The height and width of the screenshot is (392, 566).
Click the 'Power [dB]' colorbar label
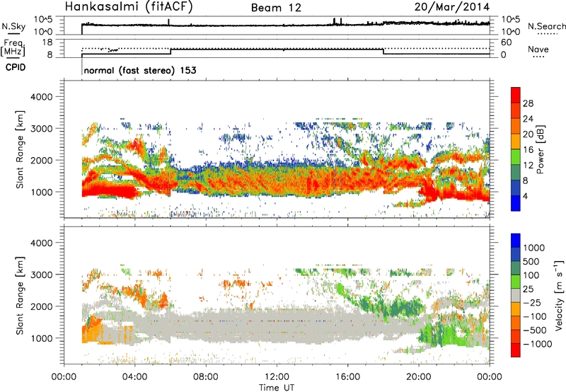540,149
